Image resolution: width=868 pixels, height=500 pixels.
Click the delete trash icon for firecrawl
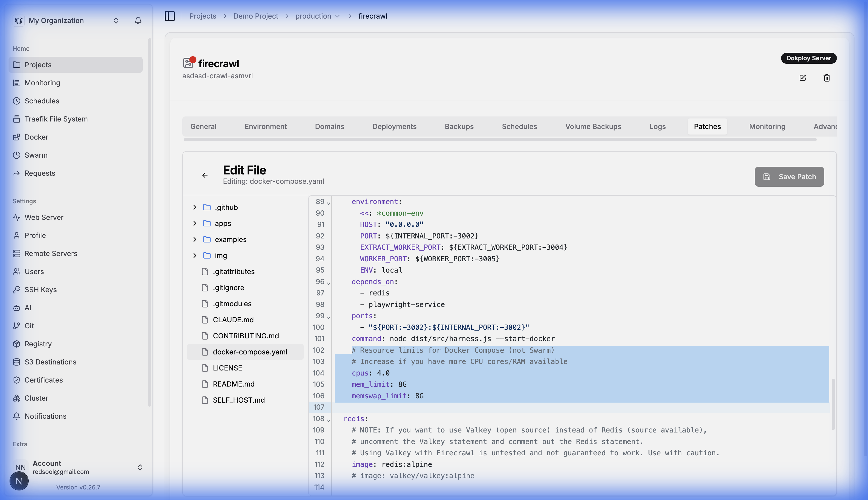[827, 78]
